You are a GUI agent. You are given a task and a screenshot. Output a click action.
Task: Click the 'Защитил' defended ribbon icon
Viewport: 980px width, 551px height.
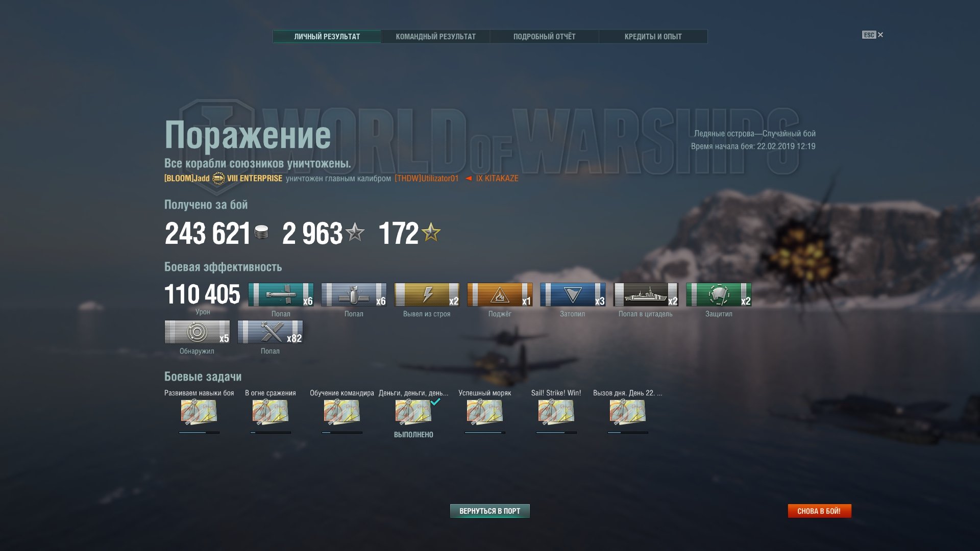(719, 295)
